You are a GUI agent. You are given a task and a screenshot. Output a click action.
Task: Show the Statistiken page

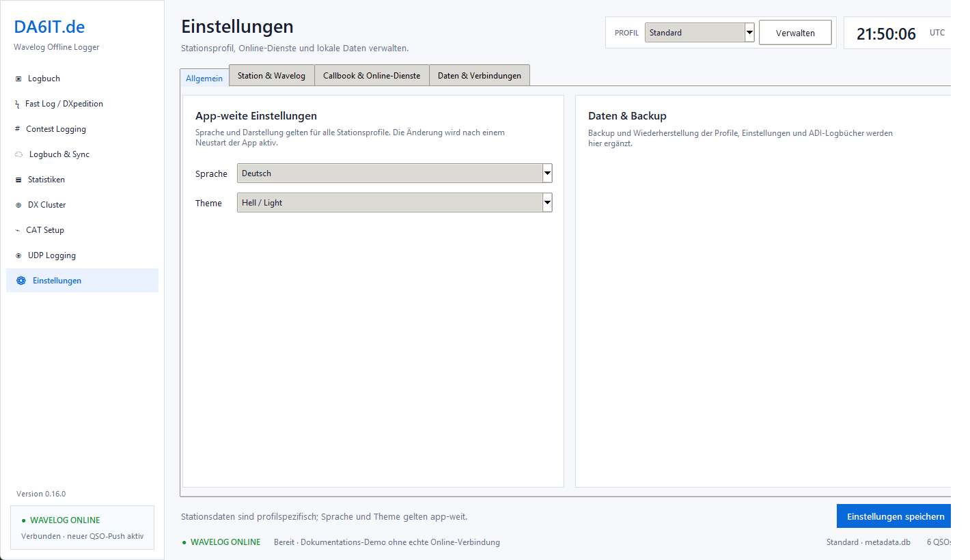[82, 180]
